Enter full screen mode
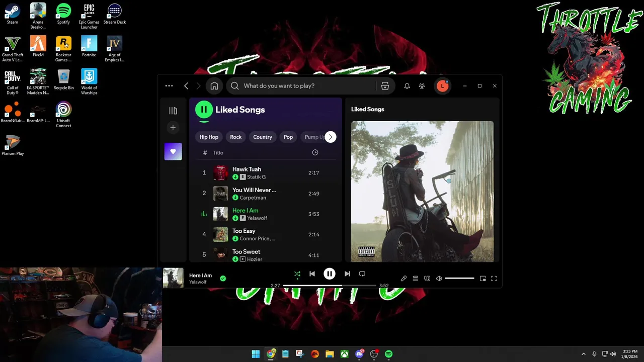Viewport: 644px width, 362px height. (x=494, y=279)
